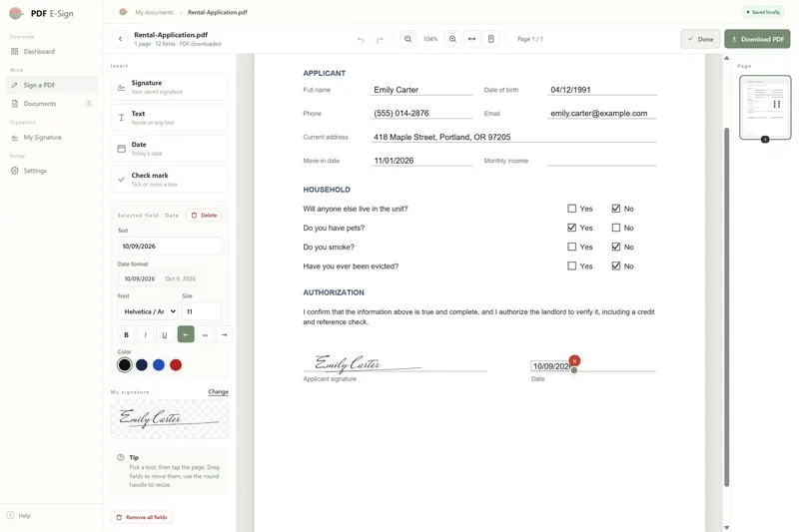Redo the last action
This screenshot has height=532, width=799.
[380, 39]
